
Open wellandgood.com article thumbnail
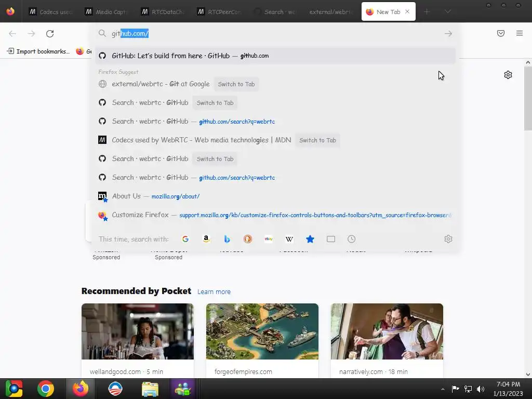click(x=137, y=331)
